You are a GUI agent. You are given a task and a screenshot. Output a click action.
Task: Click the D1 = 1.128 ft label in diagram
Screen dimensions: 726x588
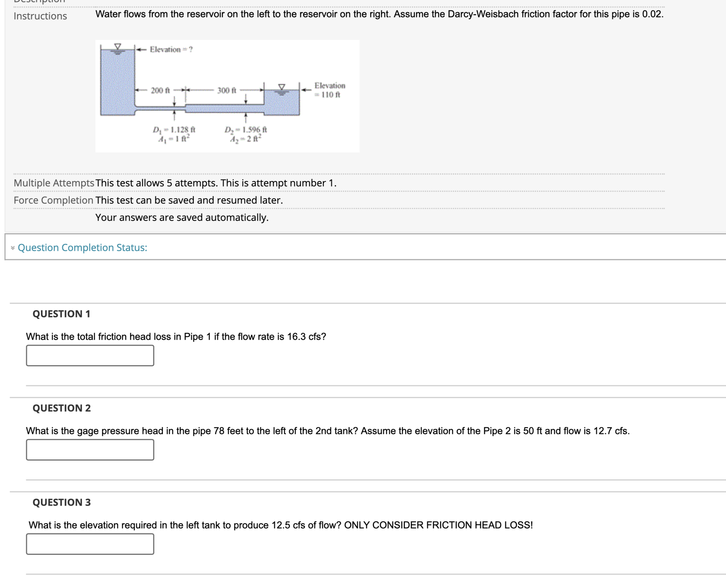(173, 130)
